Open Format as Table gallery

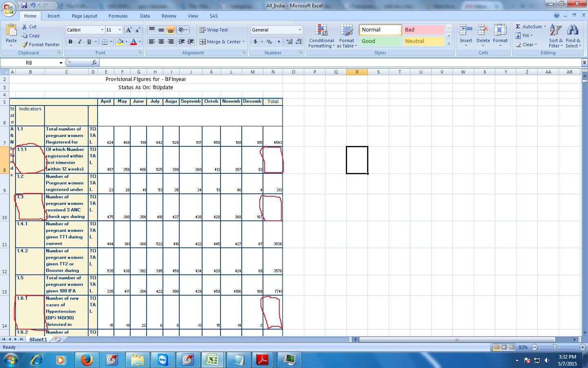(347, 36)
